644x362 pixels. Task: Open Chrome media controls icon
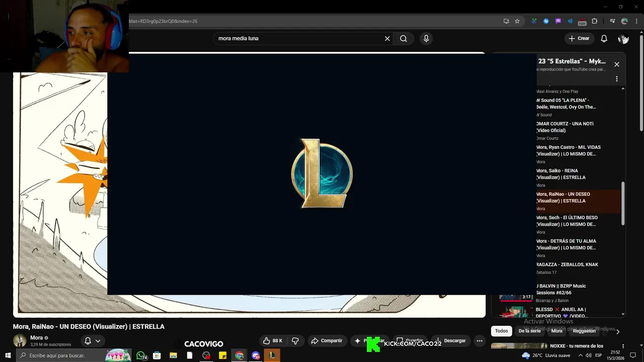click(x=612, y=21)
